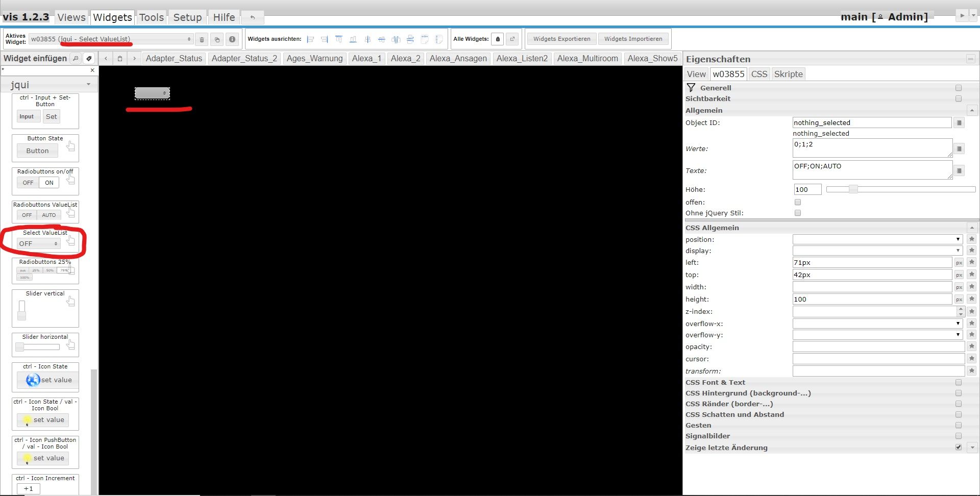Image resolution: width=980 pixels, height=496 pixels.
Task: Copy the active widget using duplicate icon
Action: coord(217,39)
